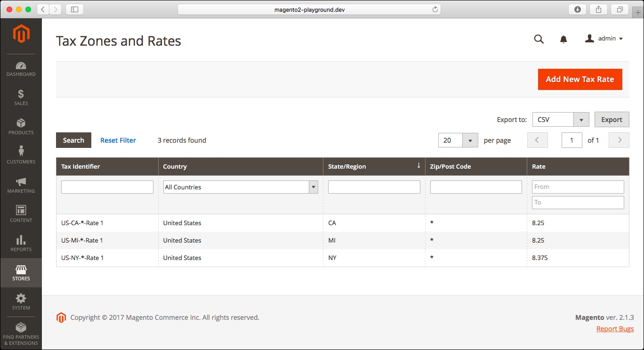Sort by the State/Region column header
This screenshot has height=350, width=644.
348,166
